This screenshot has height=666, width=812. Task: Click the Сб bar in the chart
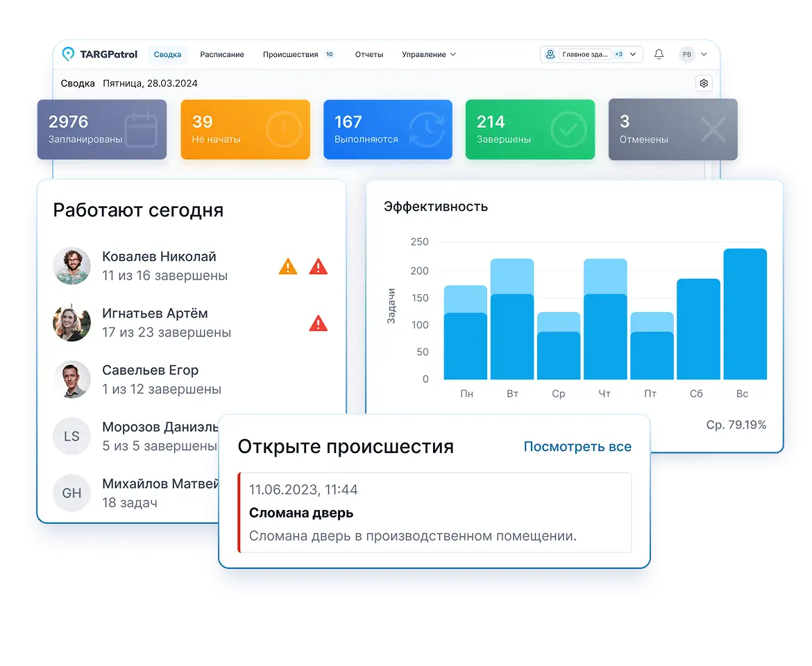(699, 329)
